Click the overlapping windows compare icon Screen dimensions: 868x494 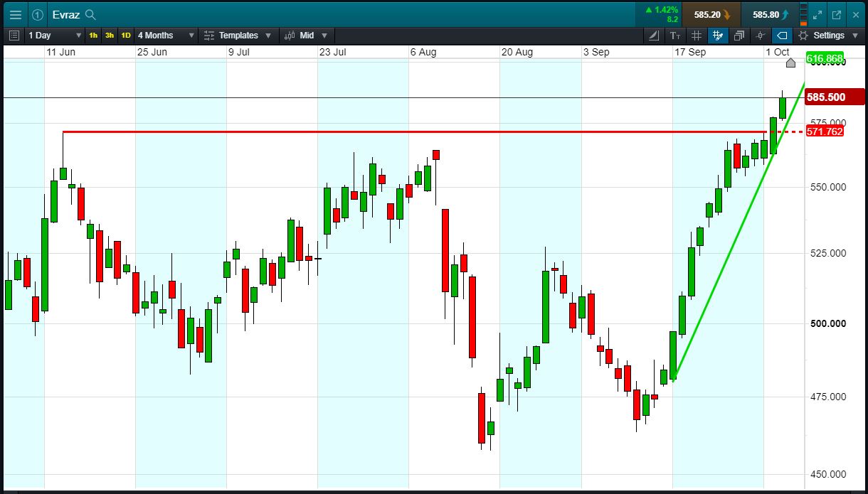(x=739, y=35)
